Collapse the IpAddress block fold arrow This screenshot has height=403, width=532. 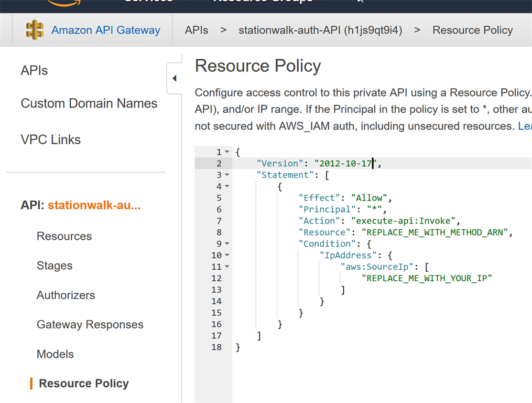[227, 256]
